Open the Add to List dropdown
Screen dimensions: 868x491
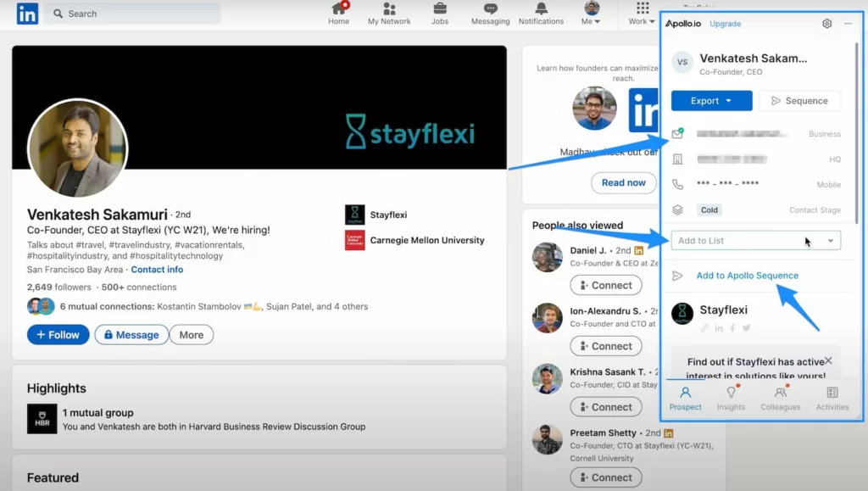755,241
